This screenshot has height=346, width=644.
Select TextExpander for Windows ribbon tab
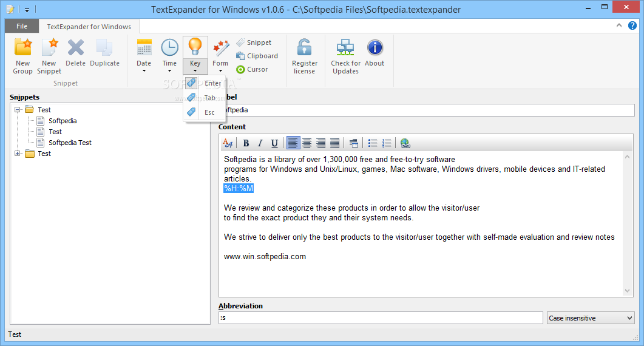89,27
